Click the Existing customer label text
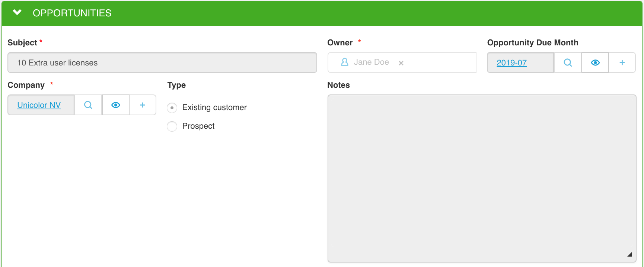 pos(214,107)
